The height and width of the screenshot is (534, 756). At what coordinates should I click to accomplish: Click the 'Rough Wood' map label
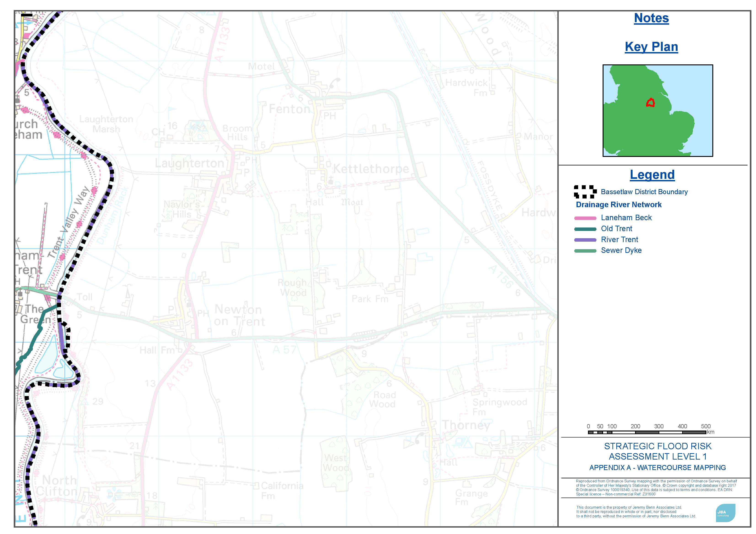[x=292, y=288]
